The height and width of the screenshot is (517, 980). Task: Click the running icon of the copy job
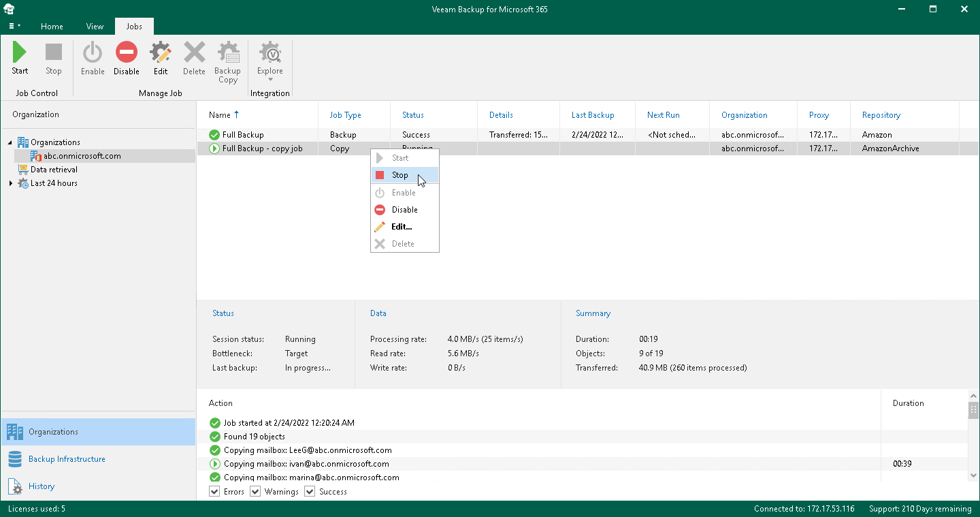coord(214,148)
